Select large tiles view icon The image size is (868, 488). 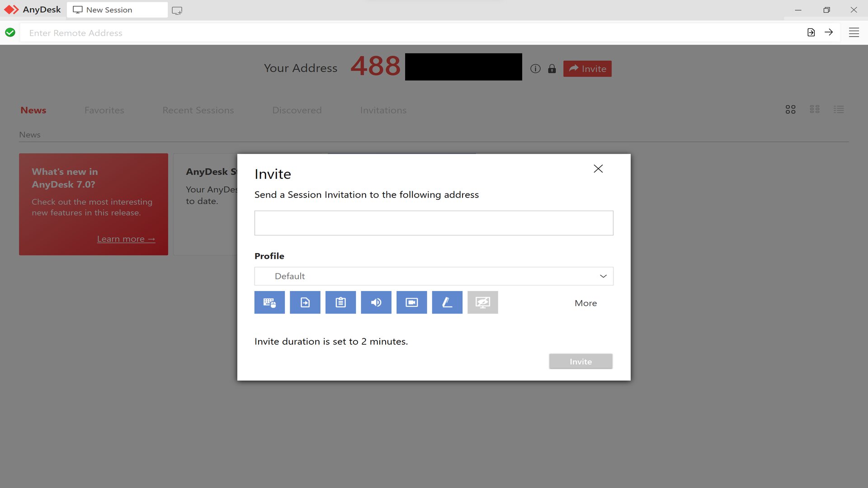[x=790, y=110]
